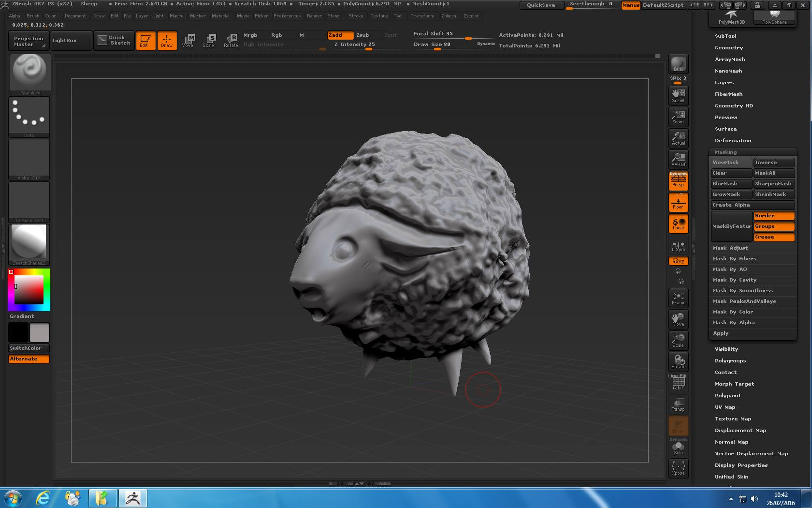Open the Transform menu
This screenshot has width=812, height=508.
click(x=422, y=16)
